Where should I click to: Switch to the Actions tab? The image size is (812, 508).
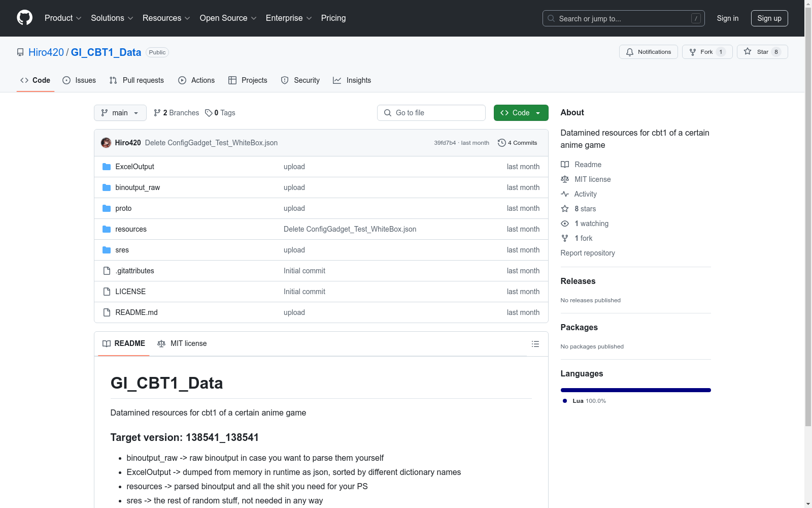click(196, 80)
